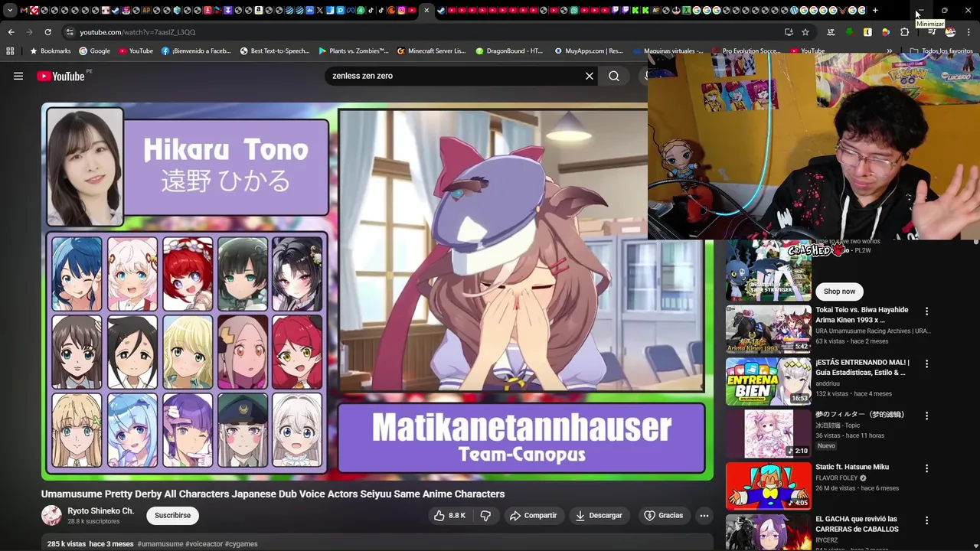Open options for ¡ESTÁS ENTRENANDO MAL! video
The height and width of the screenshot is (551, 980).
[926, 364]
